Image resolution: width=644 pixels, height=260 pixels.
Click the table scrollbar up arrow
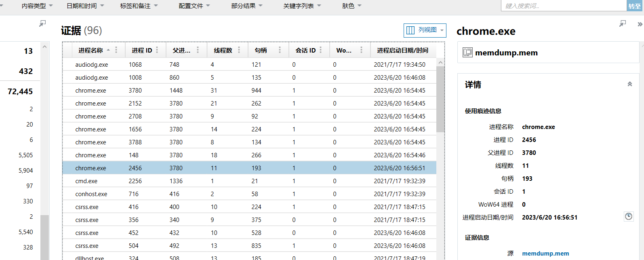click(440, 62)
